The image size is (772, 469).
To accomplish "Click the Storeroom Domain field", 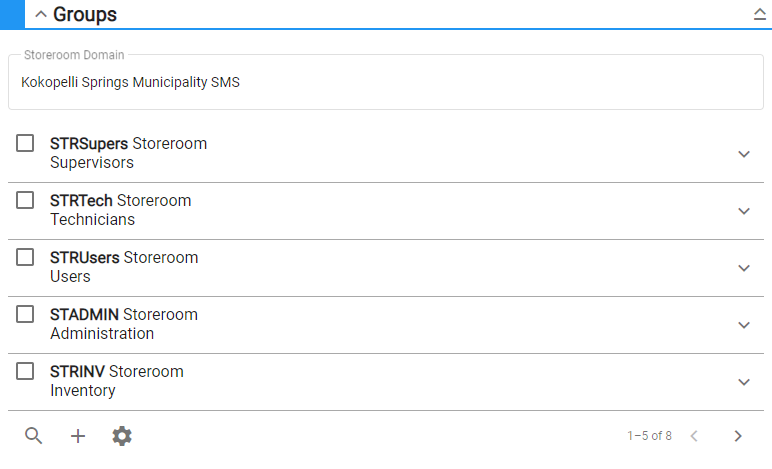I will [386, 82].
